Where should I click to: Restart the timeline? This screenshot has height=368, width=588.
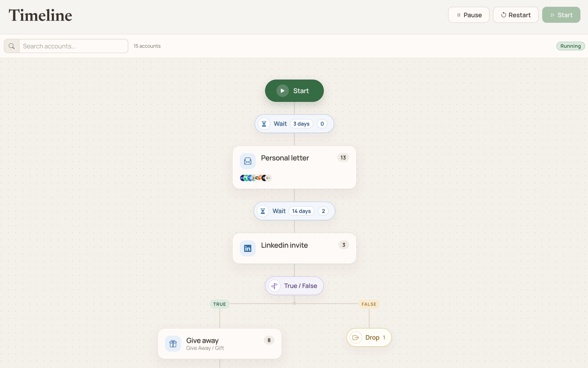516,15
